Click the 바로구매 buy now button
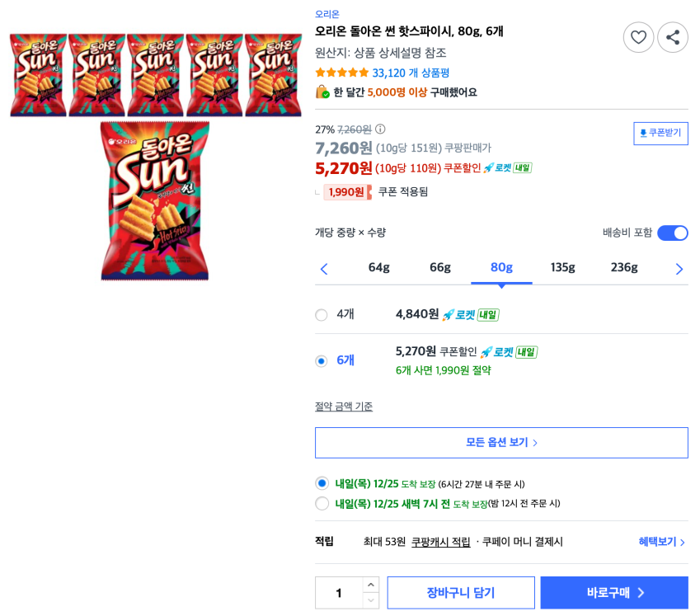The width and height of the screenshot is (700, 616). coord(614,593)
